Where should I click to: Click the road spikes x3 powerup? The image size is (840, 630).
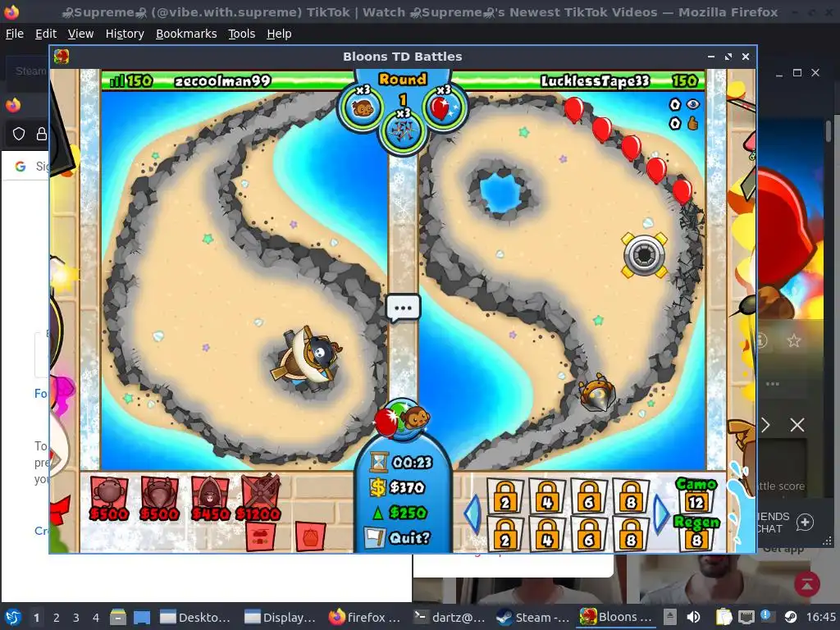coord(403,130)
